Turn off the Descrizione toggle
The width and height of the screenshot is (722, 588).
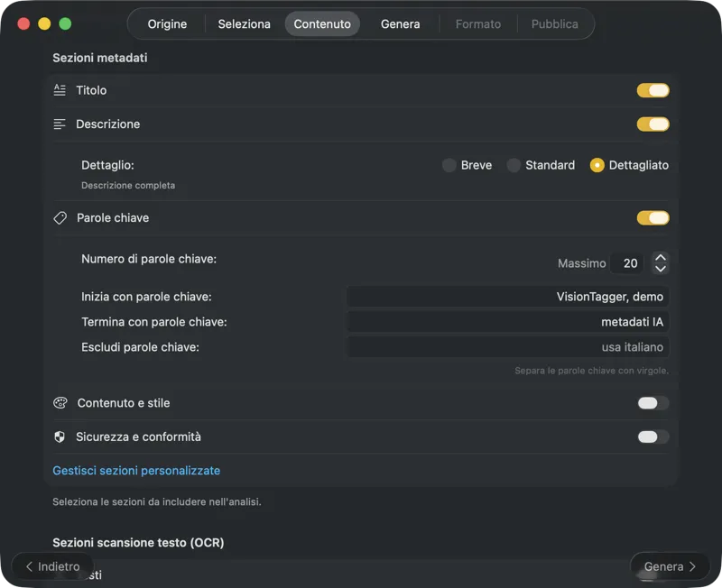653,124
